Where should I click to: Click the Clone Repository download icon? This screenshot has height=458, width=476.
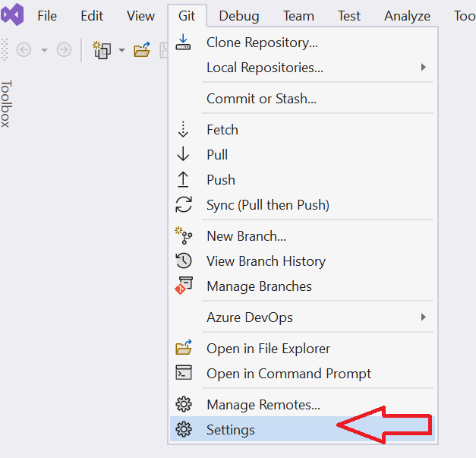184,43
